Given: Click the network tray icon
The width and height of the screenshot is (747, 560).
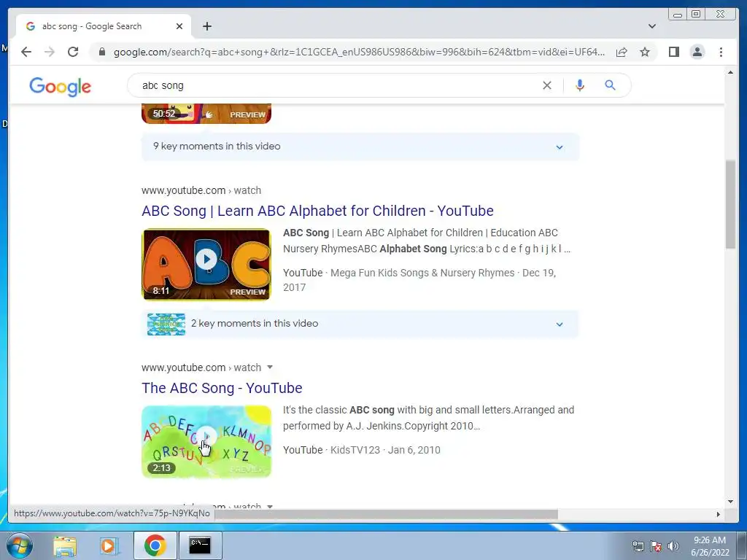Looking at the screenshot, I should coord(638,546).
